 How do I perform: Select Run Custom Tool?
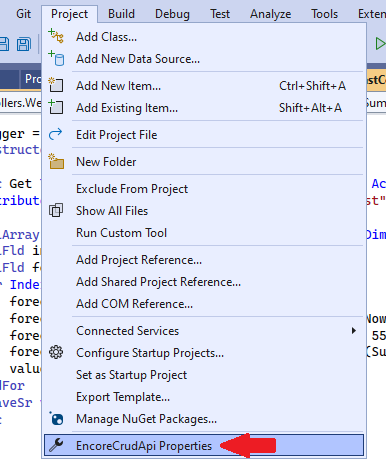[203, 233]
